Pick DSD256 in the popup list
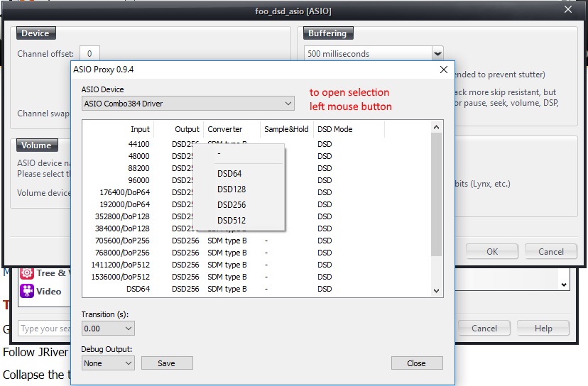 click(232, 204)
